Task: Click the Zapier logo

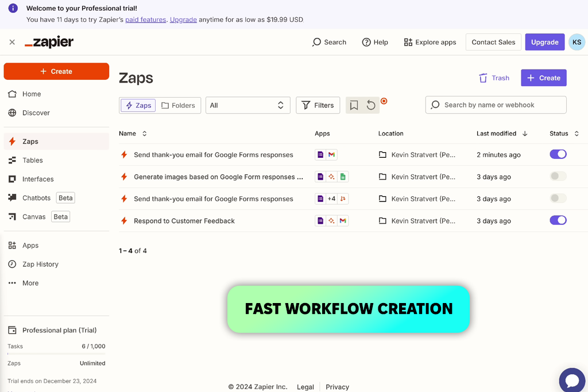Action: click(x=49, y=42)
